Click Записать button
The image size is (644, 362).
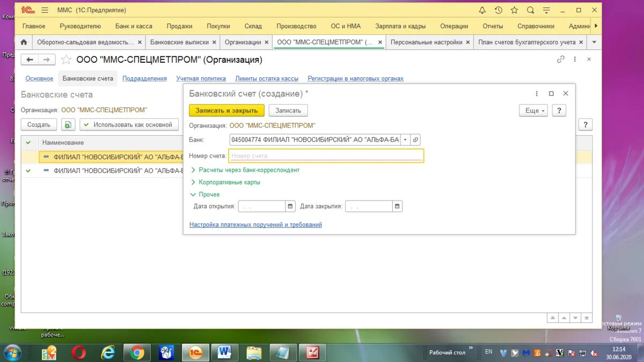tap(288, 110)
